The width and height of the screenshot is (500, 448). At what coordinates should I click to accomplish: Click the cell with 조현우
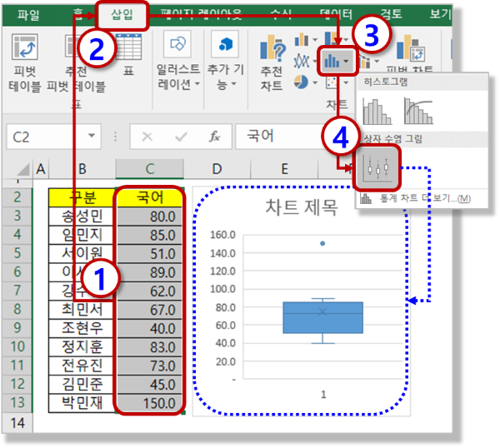(82, 328)
